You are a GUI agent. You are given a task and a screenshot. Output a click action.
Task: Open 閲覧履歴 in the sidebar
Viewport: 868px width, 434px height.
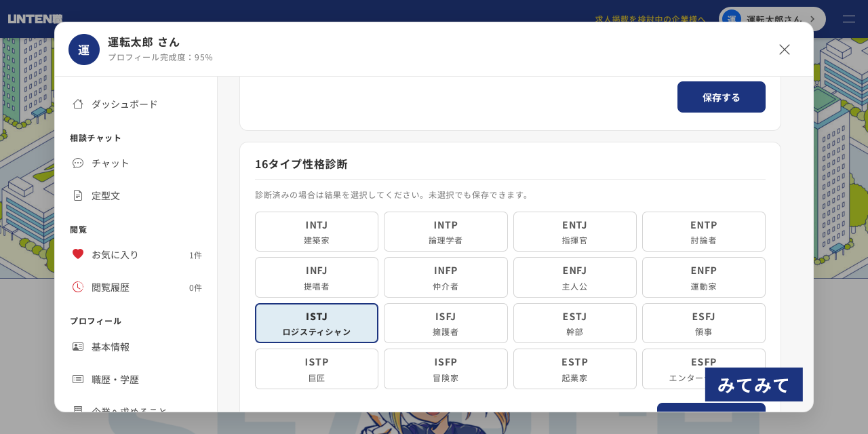[x=136, y=287]
